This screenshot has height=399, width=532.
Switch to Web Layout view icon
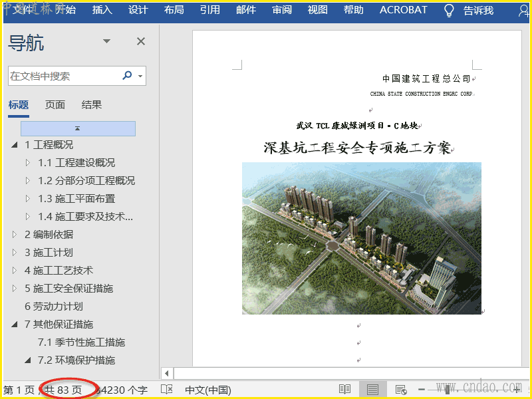point(401,390)
